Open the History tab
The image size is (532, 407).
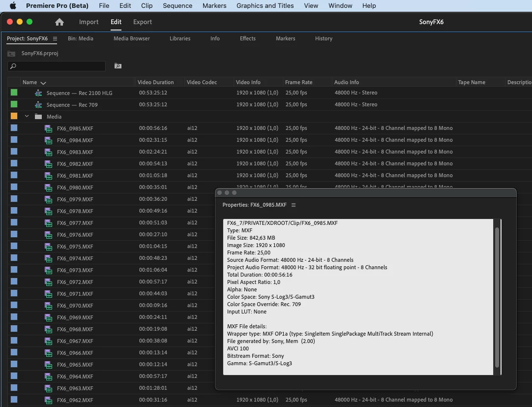point(324,38)
